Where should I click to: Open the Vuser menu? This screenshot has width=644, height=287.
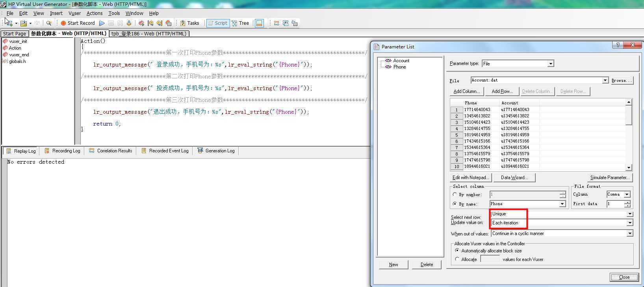click(74, 13)
